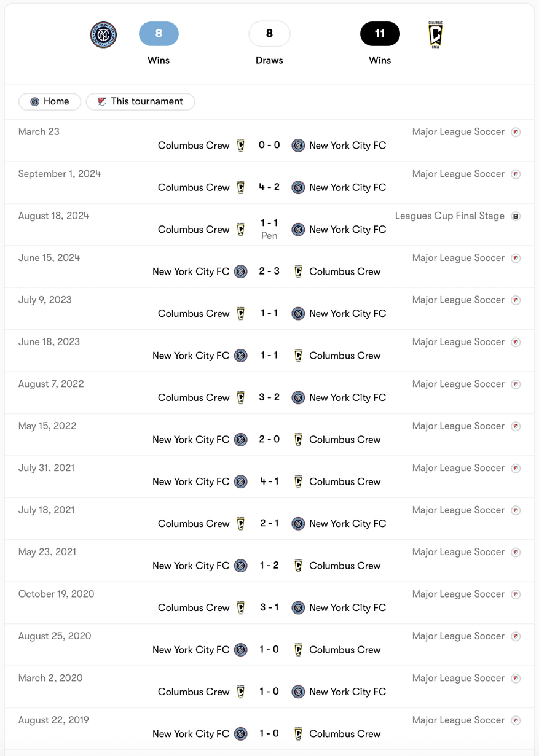The image size is (539, 756).
Task: Select the August 7, 2022 match row
Action: 269,392
